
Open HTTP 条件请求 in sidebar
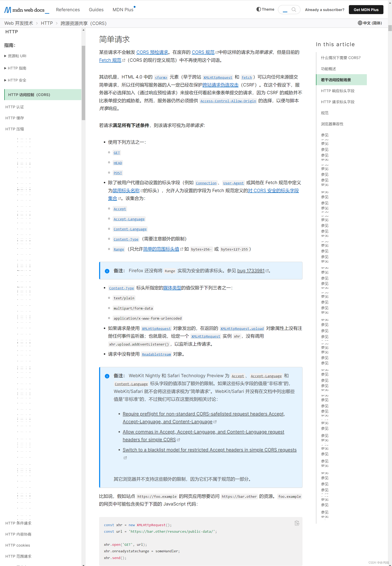pos(18,523)
